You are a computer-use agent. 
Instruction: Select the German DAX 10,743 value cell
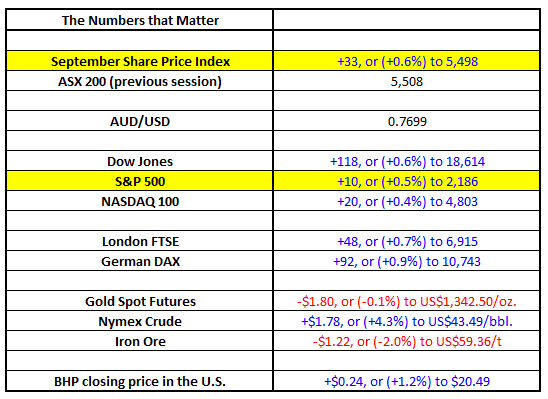click(x=407, y=261)
